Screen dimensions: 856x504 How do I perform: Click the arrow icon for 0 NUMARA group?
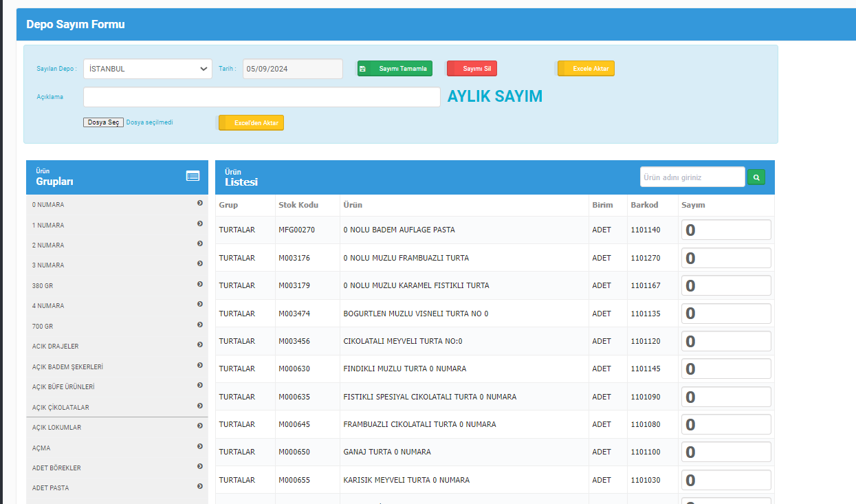[200, 203]
